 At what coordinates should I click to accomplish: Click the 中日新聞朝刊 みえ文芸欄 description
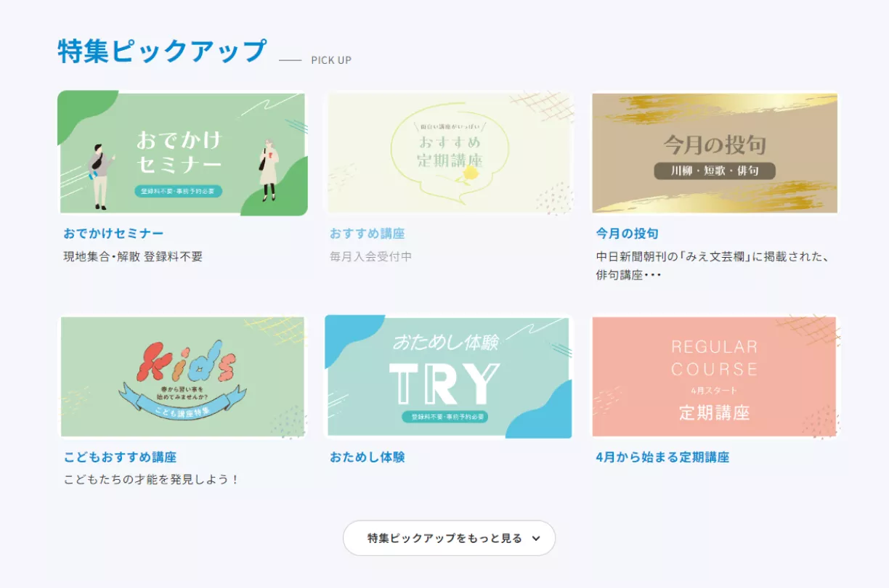point(713,266)
